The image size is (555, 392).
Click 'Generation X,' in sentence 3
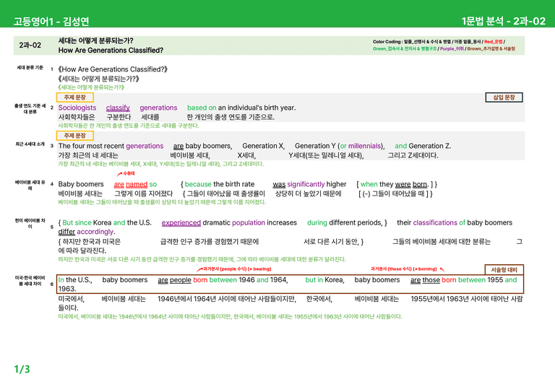click(264, 146)
